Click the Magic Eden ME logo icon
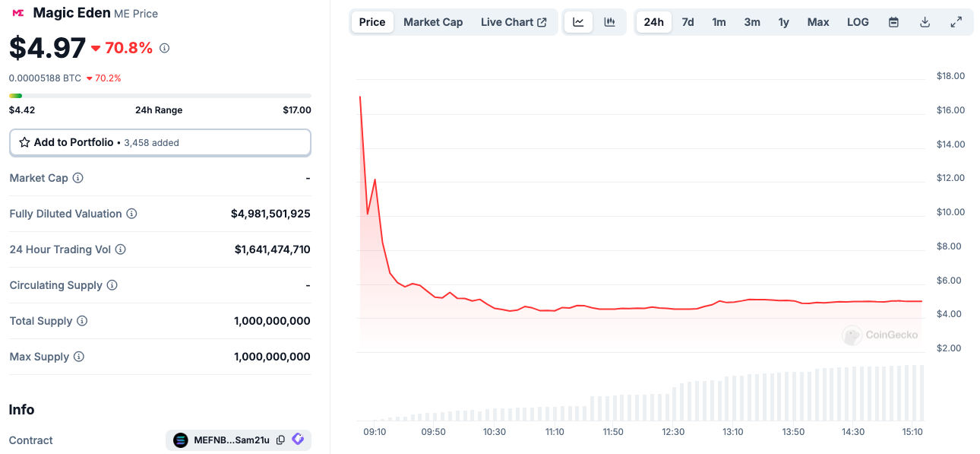Image resolution: width=980 pixels, height=454 pixels. pos(17,13)
